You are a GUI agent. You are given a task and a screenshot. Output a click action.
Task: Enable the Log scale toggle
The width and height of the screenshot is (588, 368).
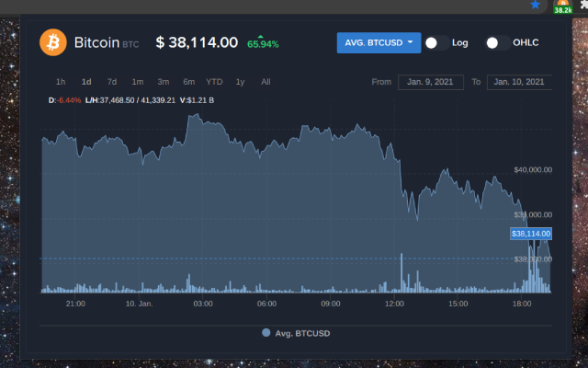(437, 43)
